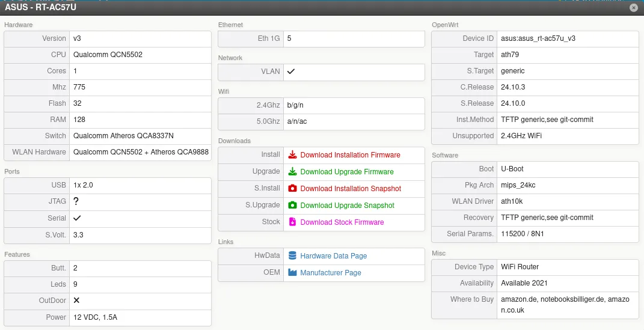The width and height of the screenshot is (644, 330).
Task: Click the green camera icon for Upgrade Snapshot
Action: tap(293, 206)
